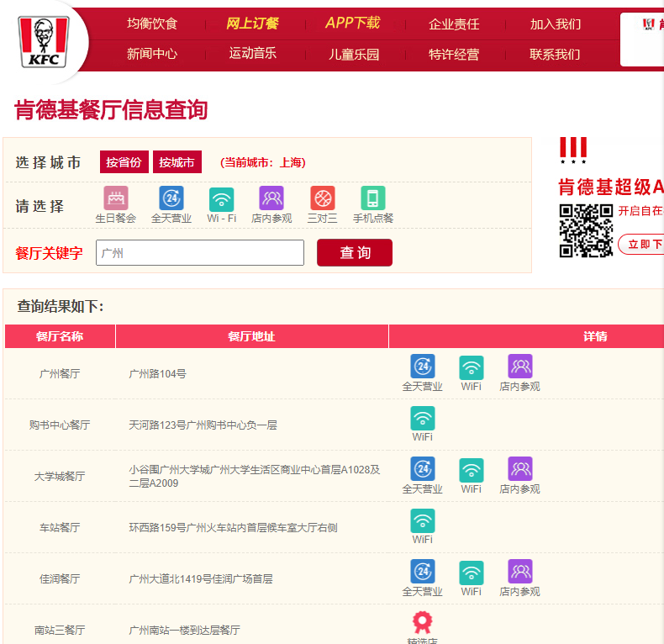
Task: Open the 特许经营 menu item
Action: click(454, 55)
